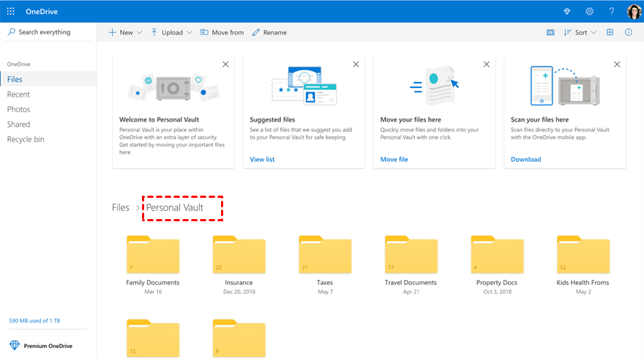Click the Rename toolbar button
This screenshot has height=359, width=644.
click(x=269, y=32)
